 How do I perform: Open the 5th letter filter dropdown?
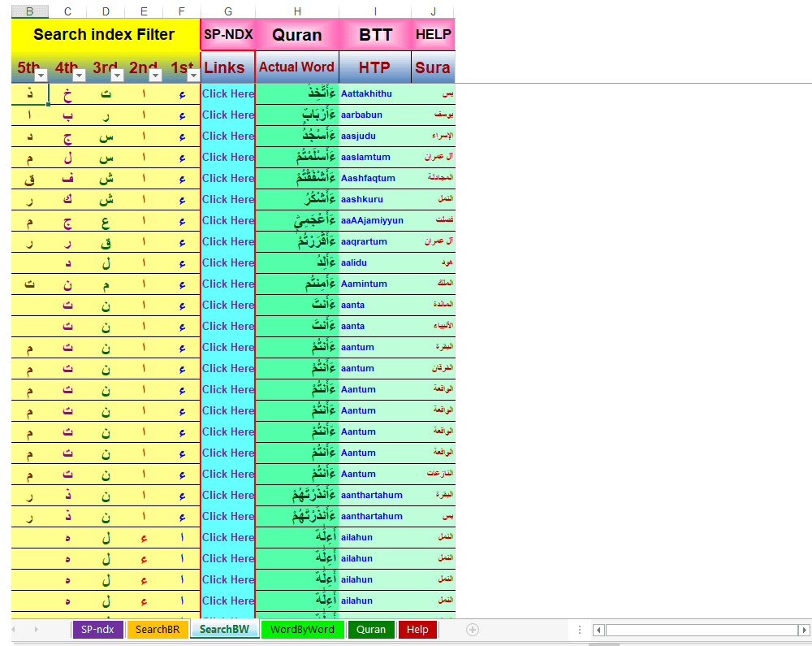pyautogui.click(x=41, y=76)
